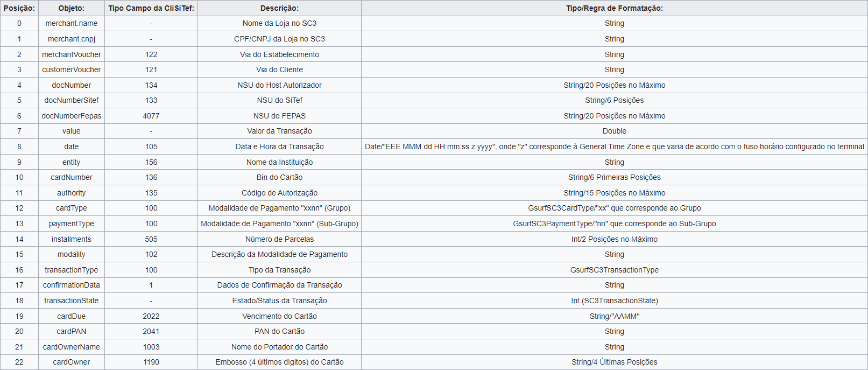Select the docNumberSitef cell
868x370 pixels.
(72, 100)
